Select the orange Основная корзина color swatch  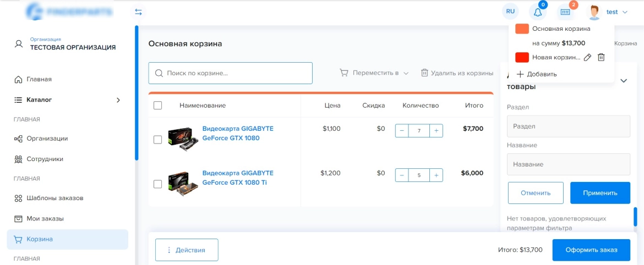click(522, 29)
